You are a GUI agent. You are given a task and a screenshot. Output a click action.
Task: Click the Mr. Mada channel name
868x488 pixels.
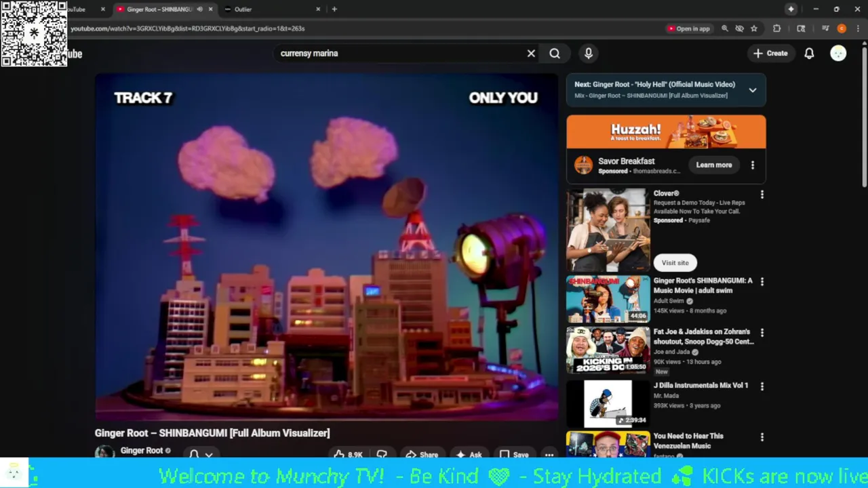coord(667,396)
